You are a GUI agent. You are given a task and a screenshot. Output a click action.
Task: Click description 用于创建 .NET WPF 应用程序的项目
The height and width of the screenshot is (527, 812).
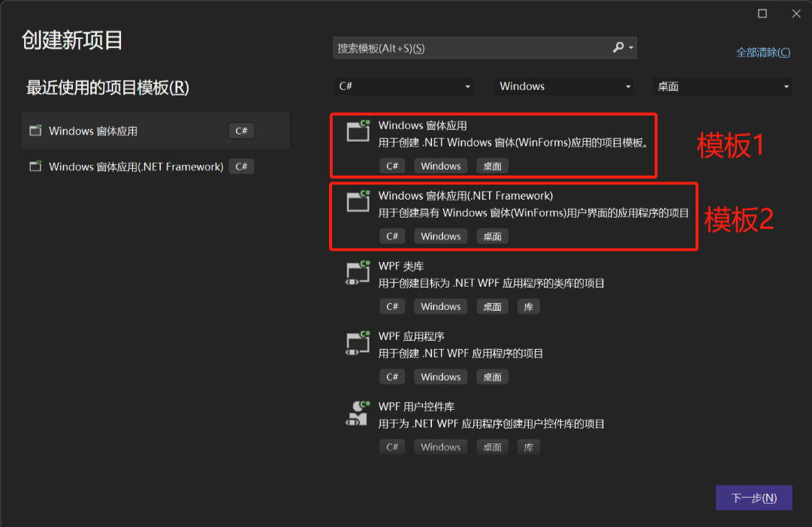pyautogui.click(x=460, y=354)
